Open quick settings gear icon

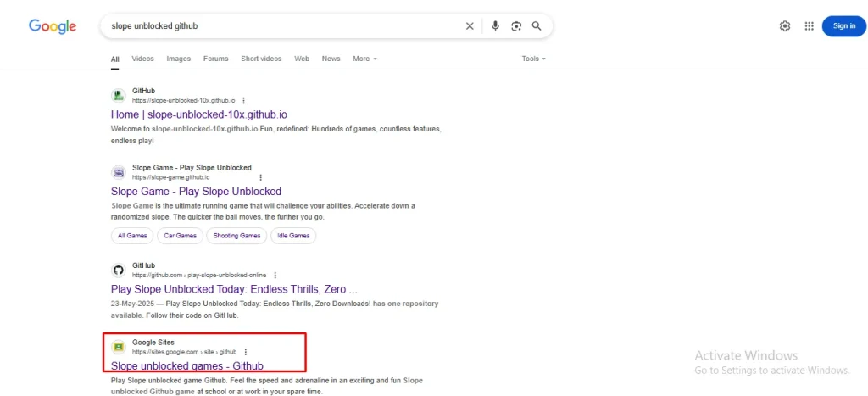[784, 26]
